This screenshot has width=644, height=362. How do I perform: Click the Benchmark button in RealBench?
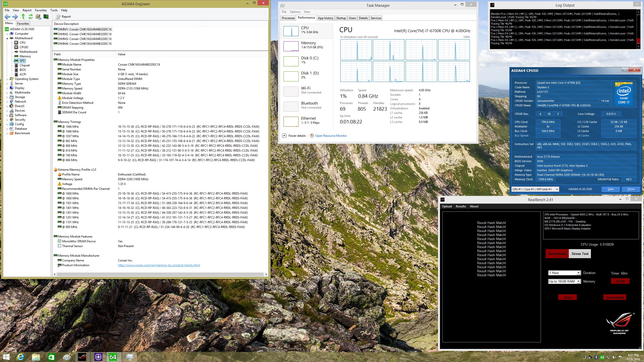pyautogui.click(x=557, y=254)
